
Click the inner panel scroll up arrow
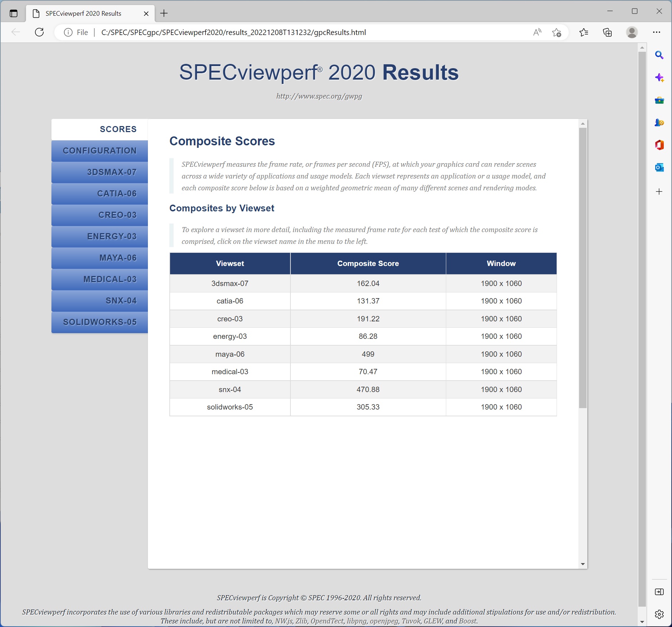tap(583, 124)
